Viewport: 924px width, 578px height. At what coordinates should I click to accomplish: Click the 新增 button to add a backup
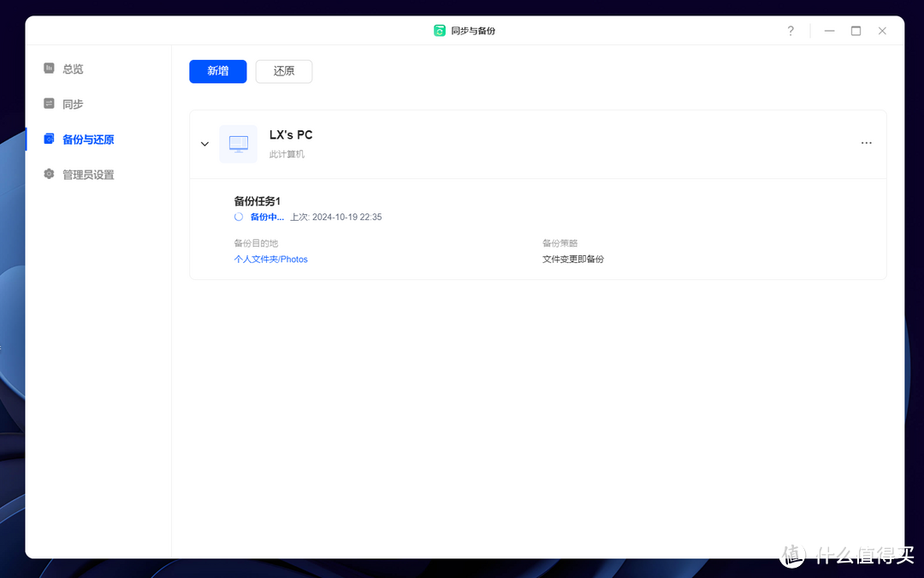pos(217,71)
